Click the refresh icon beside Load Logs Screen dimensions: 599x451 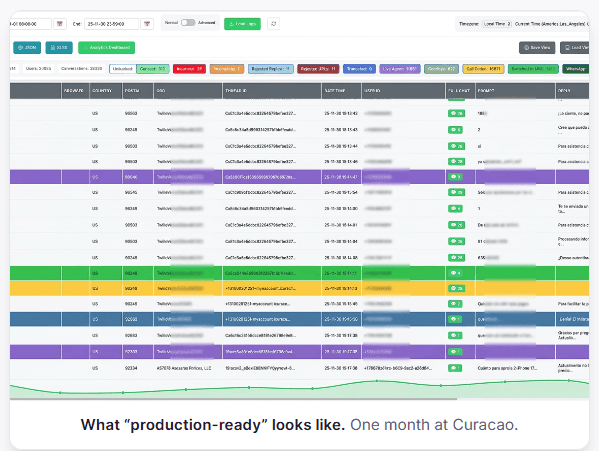click(x=274, y=24)
